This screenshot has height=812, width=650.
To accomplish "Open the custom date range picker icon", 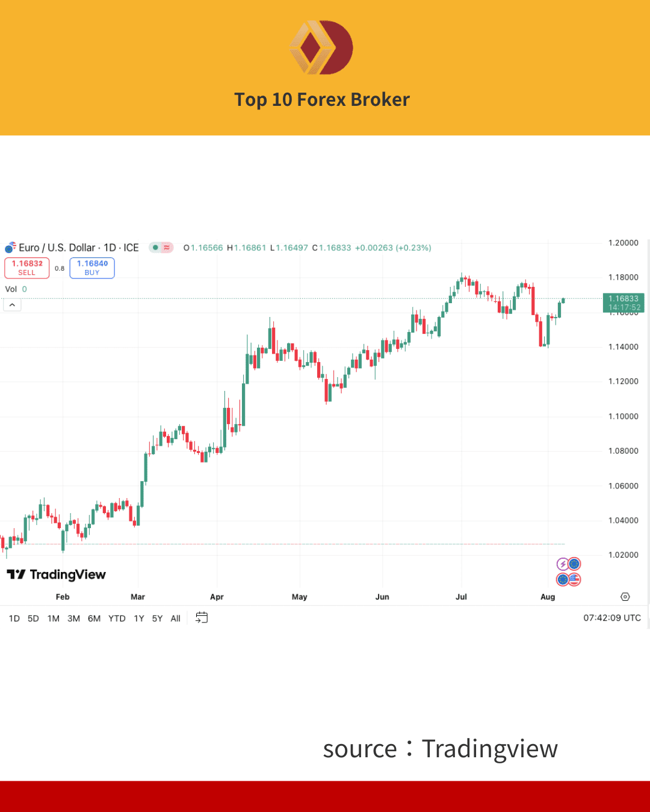I will (x=201, y=618).
